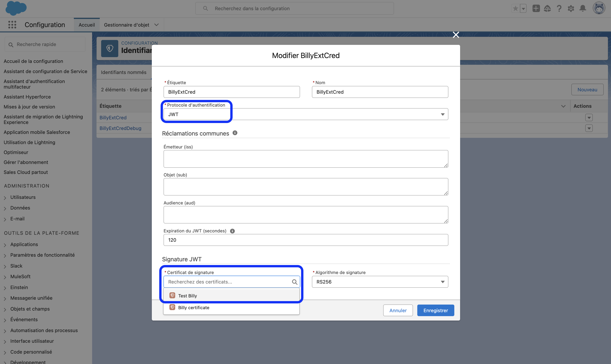Viewport: 611px width, 364px height.
Task: Click the Expiration du JWT field showing 120
Action: [x=306, y=240]
